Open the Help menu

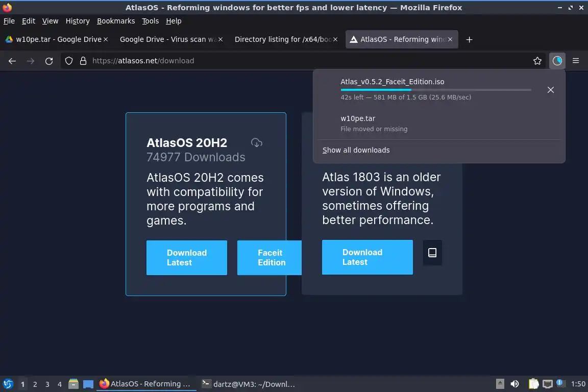[174, 21]
